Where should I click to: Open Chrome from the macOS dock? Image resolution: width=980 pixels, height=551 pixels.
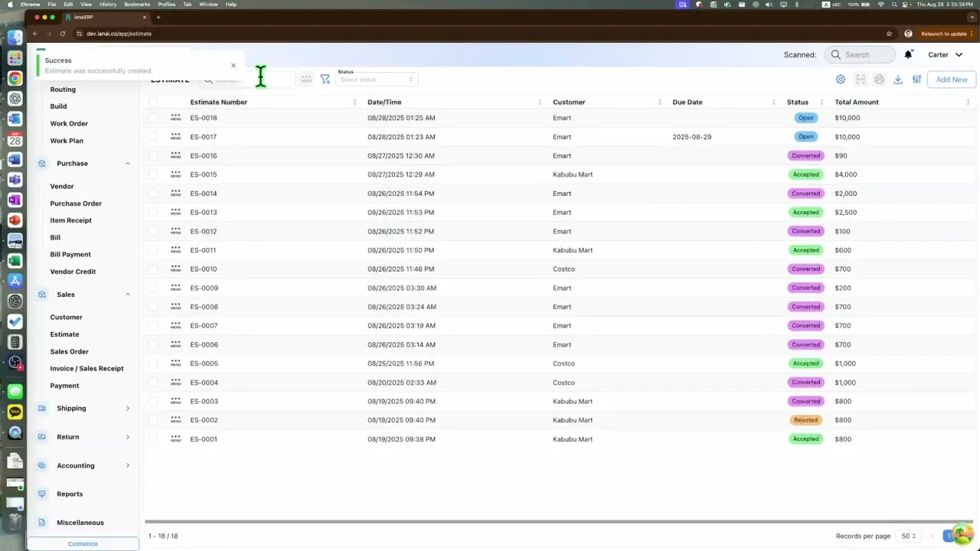15,78
